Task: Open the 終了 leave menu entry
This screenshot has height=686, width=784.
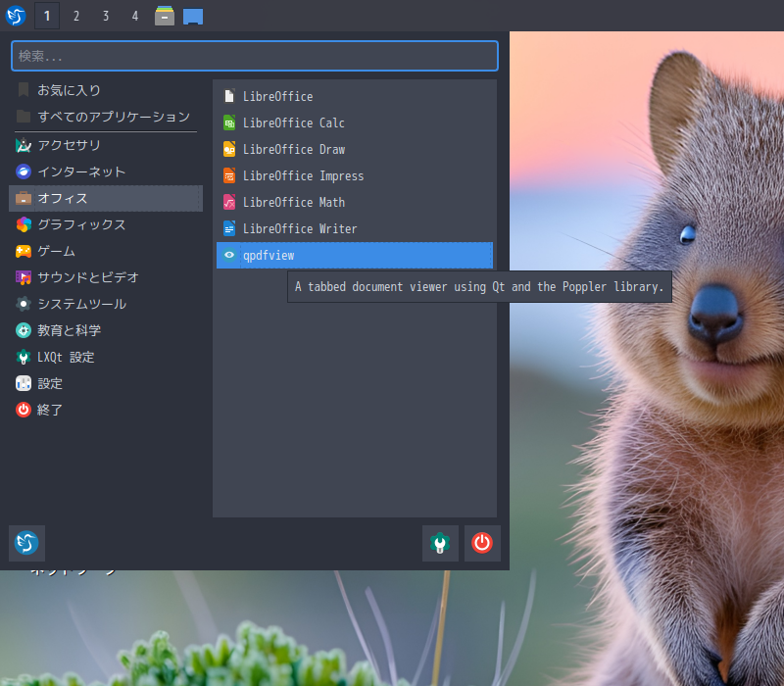Action: coord(50,410)
